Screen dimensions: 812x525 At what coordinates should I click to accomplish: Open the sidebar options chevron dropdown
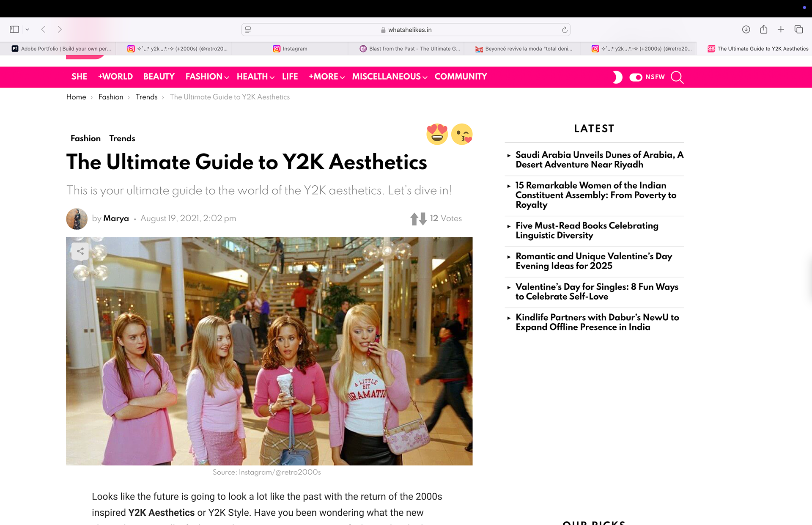click(x=27, y=30)
